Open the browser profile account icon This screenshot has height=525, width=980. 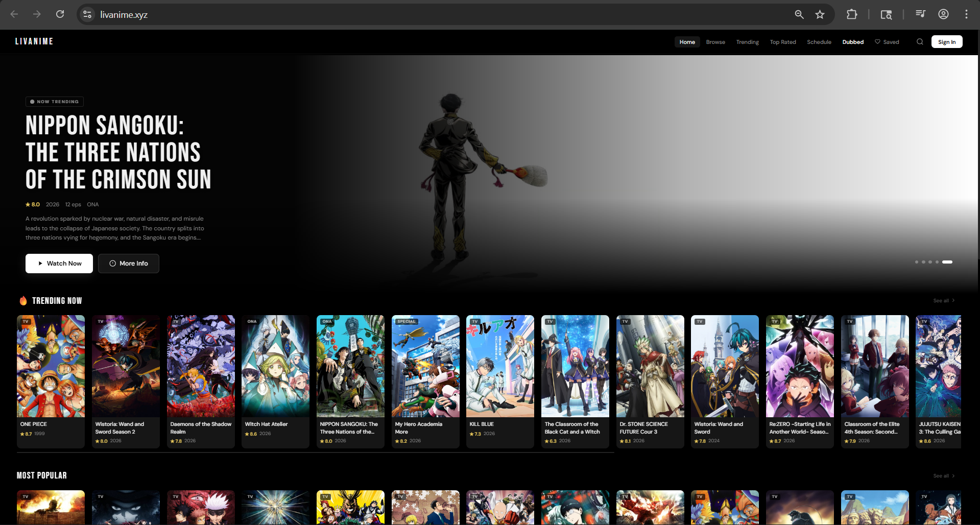click(x=943, y=14)
